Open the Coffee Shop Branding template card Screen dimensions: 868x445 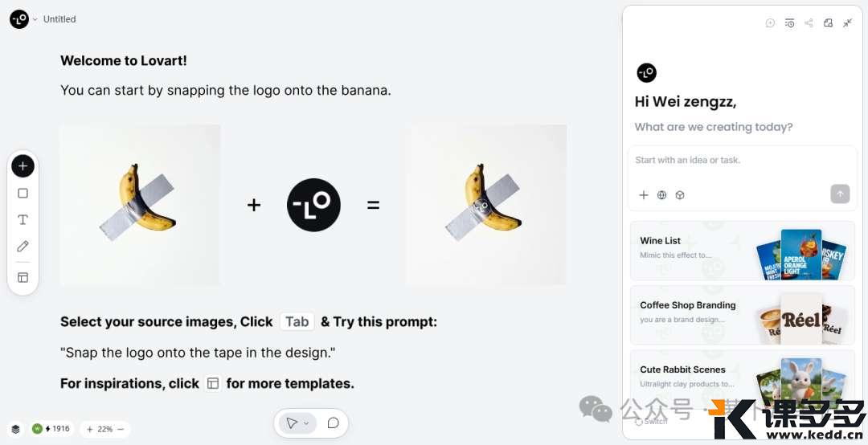coord(743,316)
